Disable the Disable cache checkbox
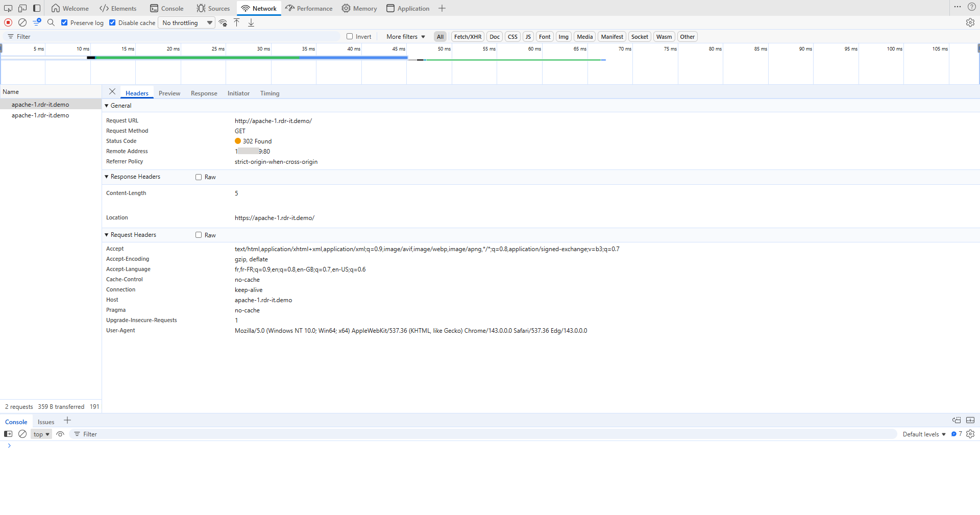980x515 pixels. tap(112, 22)
